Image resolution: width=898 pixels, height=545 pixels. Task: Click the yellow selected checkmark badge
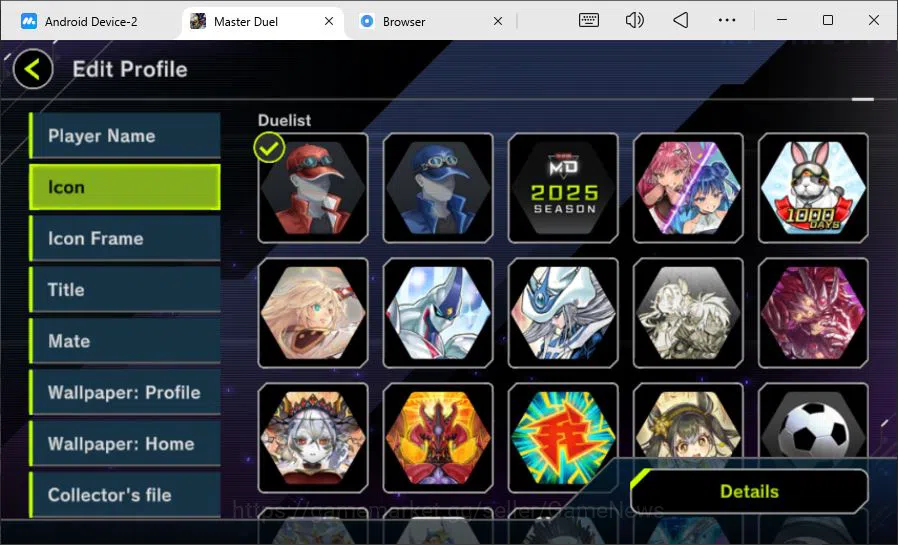click(x=269, y=148)
